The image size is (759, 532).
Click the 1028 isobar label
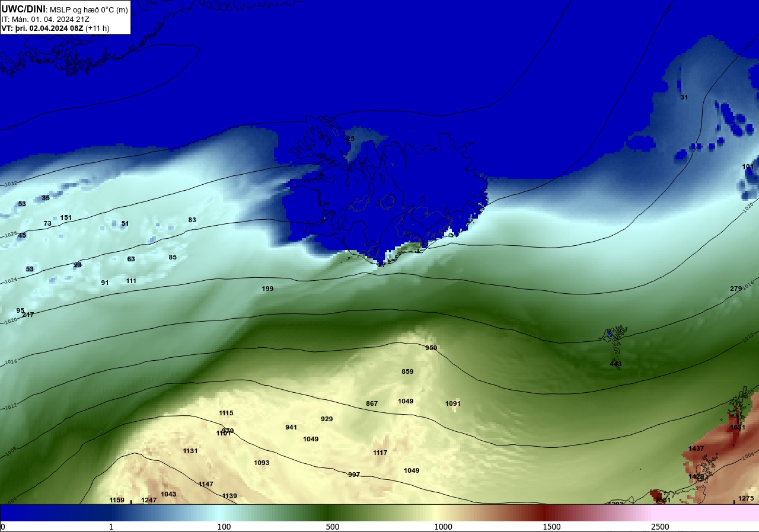point(11,235)
